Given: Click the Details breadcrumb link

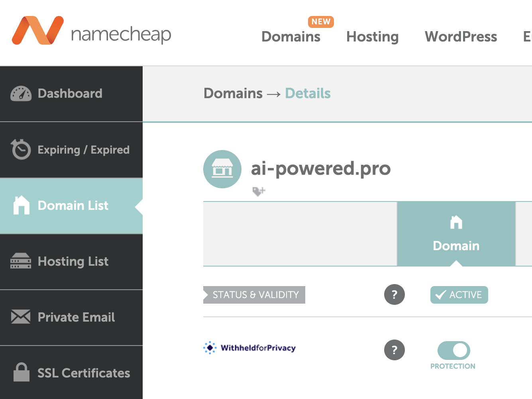Looking at the screenshot, I should point(308,93).
